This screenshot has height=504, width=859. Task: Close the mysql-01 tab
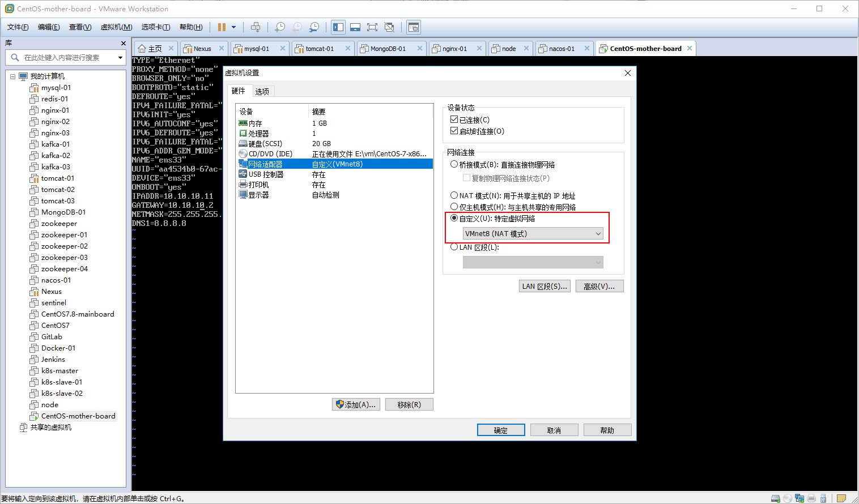[282, 49]
